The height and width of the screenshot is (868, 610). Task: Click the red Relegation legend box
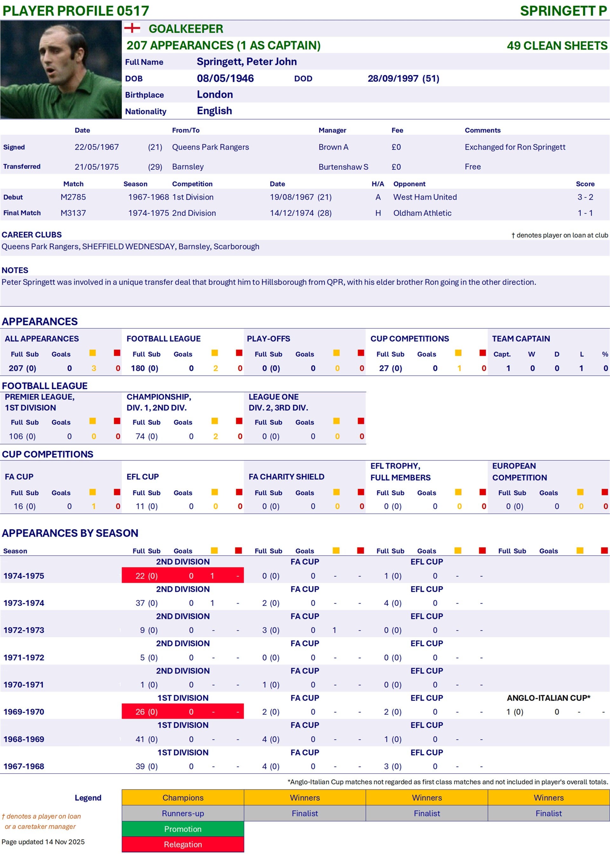(183, 844)
